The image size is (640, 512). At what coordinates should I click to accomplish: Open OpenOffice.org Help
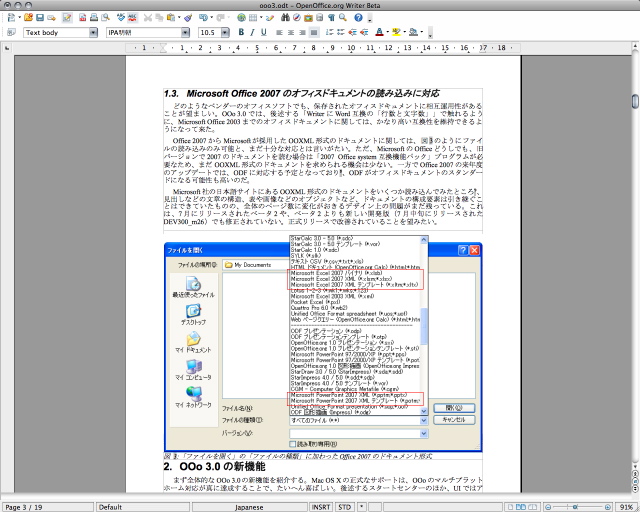coord(358,18)
